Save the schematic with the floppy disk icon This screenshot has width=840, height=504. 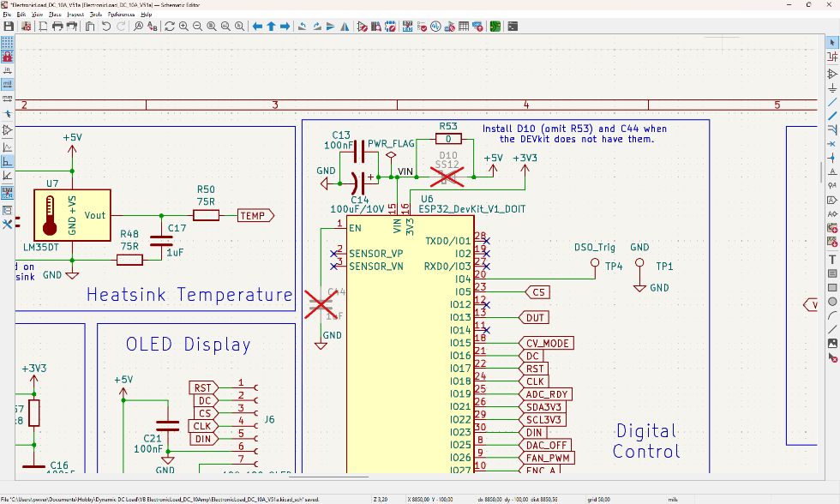pos(9,27)
